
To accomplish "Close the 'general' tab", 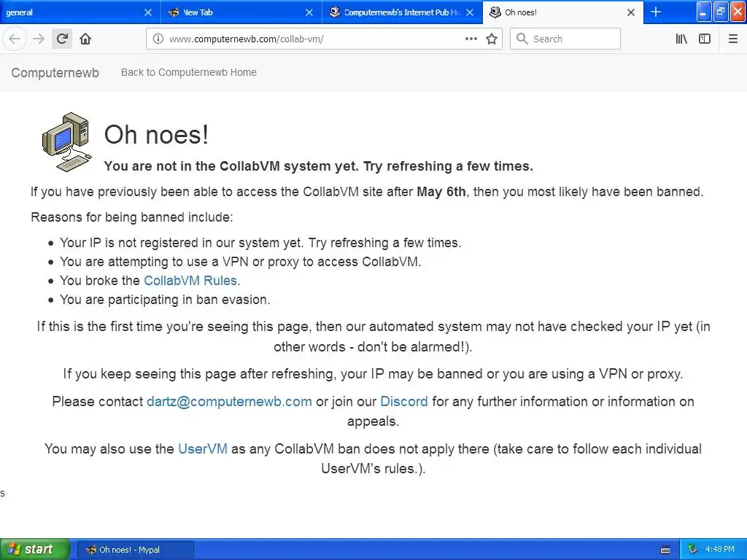I will pos(147,12).
